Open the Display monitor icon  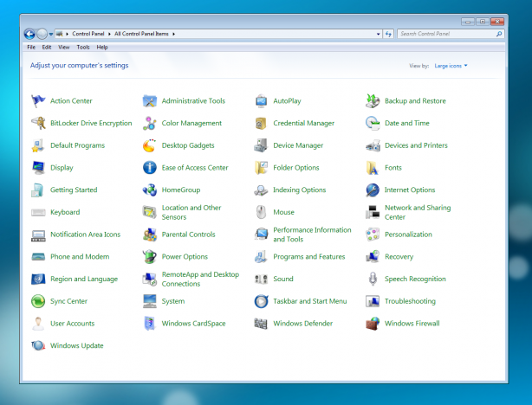coord(38,168)
